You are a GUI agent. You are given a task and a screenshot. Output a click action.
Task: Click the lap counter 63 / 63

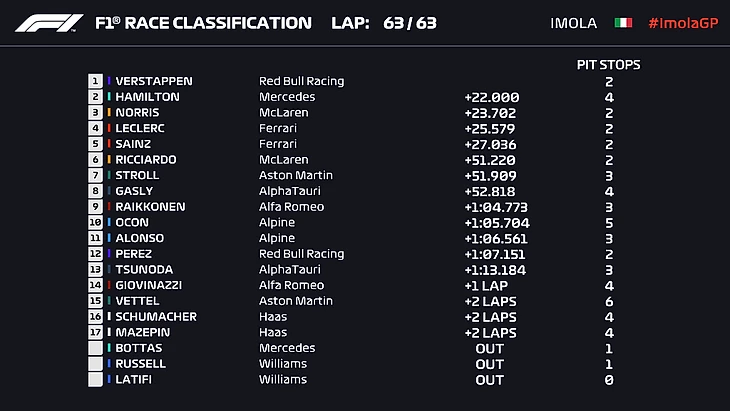410,23
